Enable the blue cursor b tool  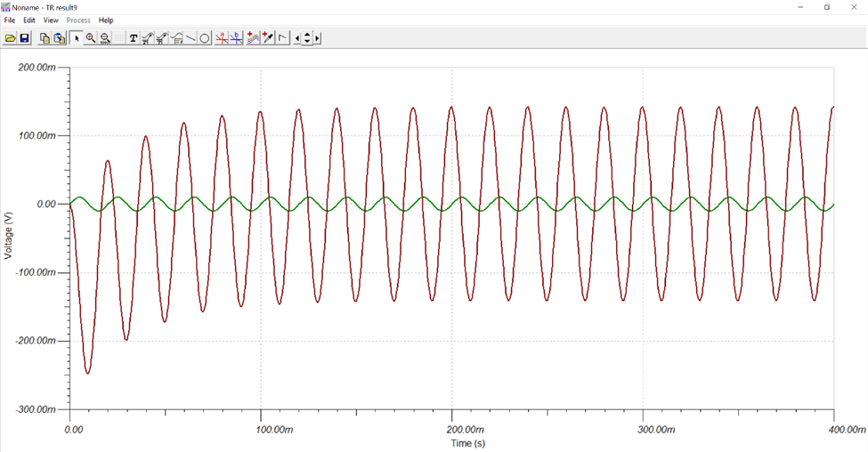[236, 38]
